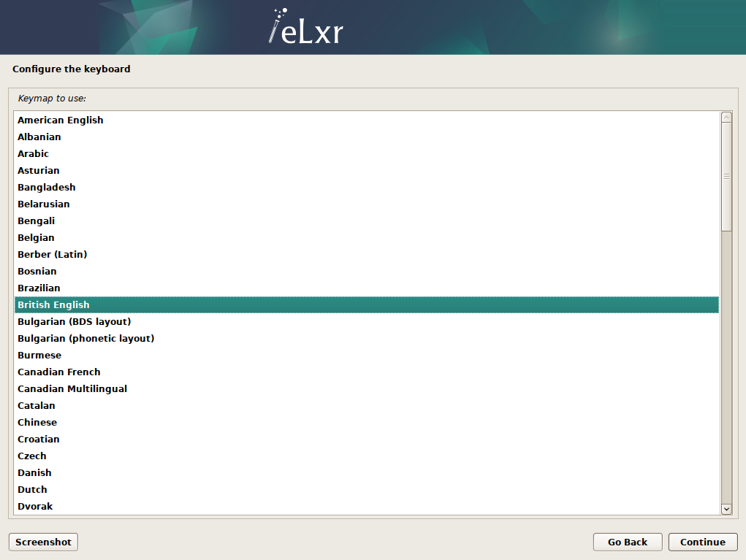The width and height of the screenshot is (746, 560).
Task: Select Bulgarian (phonetic layout)
Action: pos(85,338)
